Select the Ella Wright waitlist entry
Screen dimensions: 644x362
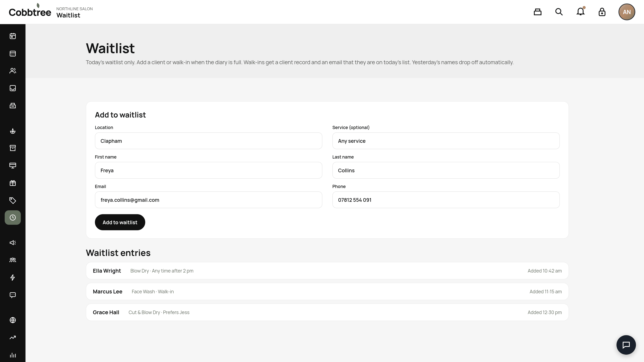point(327,271)
